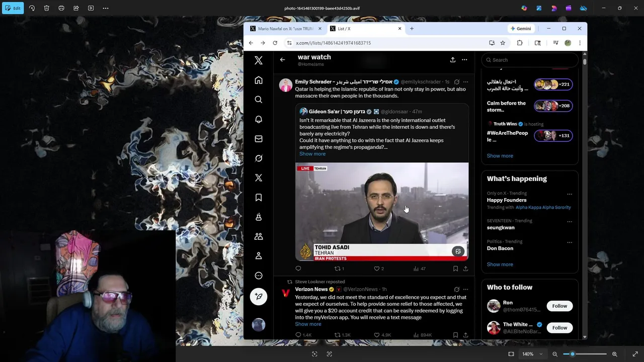Screen dimensions: 644x362
Task: Bookmark this page with star icon
Action: (503, 43)
